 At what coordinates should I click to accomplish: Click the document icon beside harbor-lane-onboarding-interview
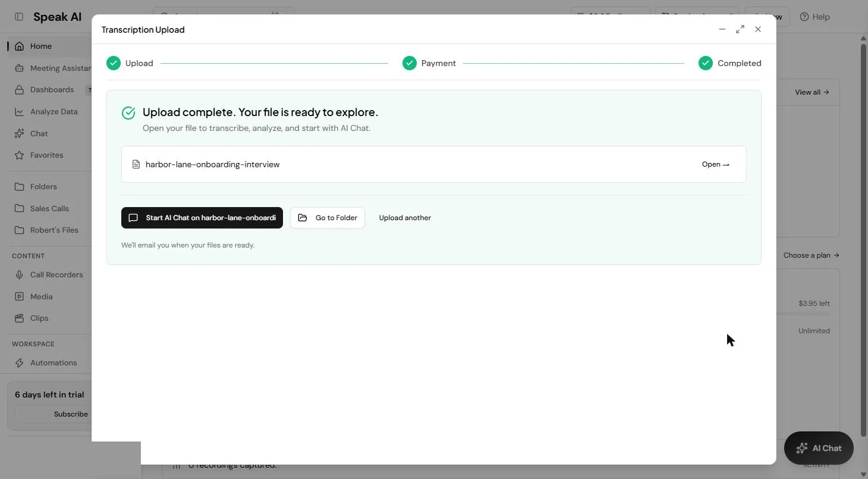tap(136, 164)
